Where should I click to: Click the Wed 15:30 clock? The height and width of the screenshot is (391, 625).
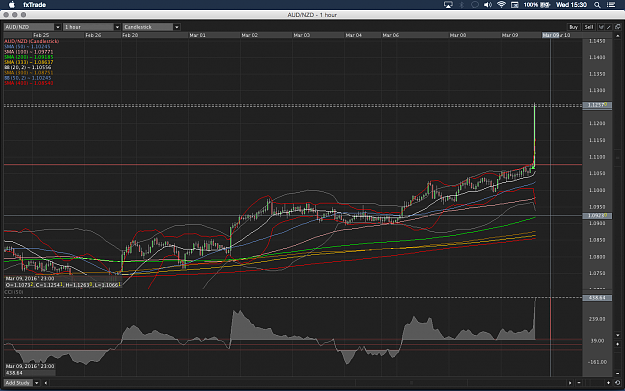(x=571, y=5)
